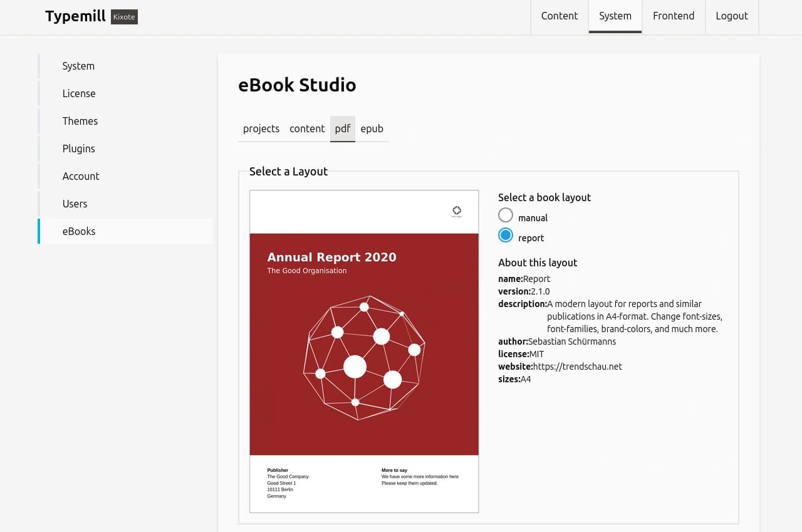Select the pdf tab
The width and height of the screenshot is (802, 532).
(x=342, y=128)
